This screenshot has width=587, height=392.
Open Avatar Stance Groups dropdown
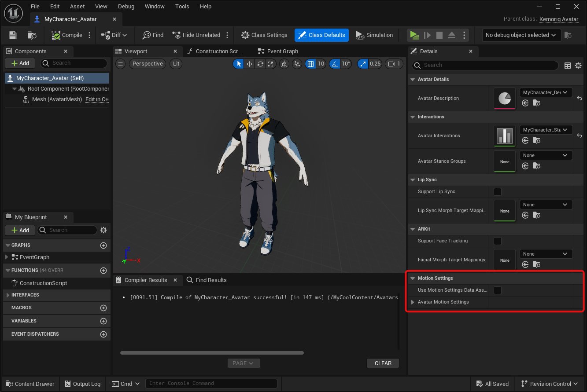coord(546,155)
